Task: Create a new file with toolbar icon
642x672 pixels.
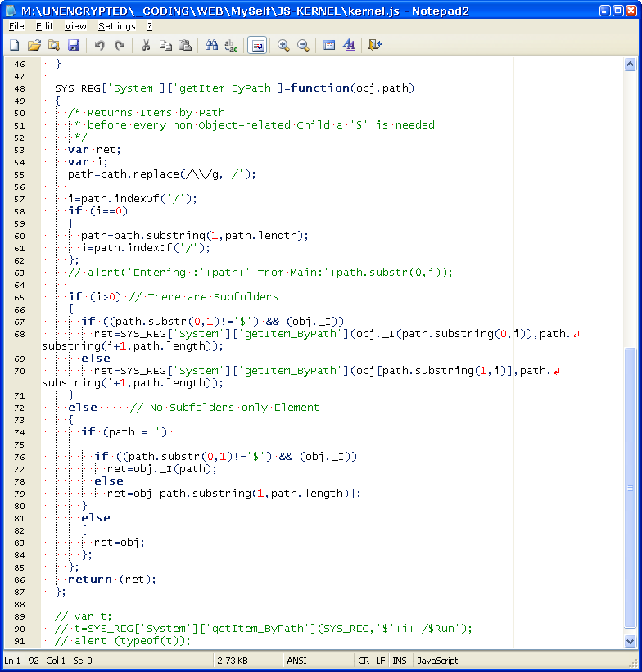Action: 14,45
